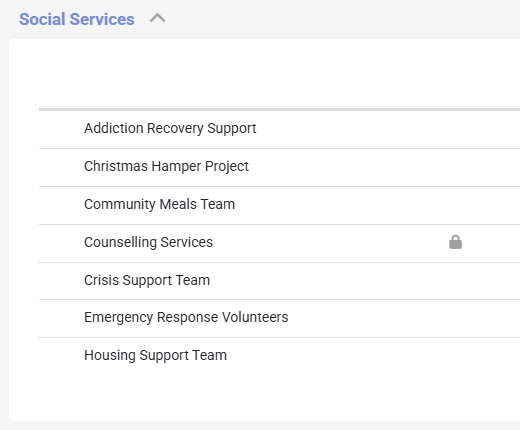Open the Community Meals Team group
This screenshot has width=520, height=430.
coord(159,204)
